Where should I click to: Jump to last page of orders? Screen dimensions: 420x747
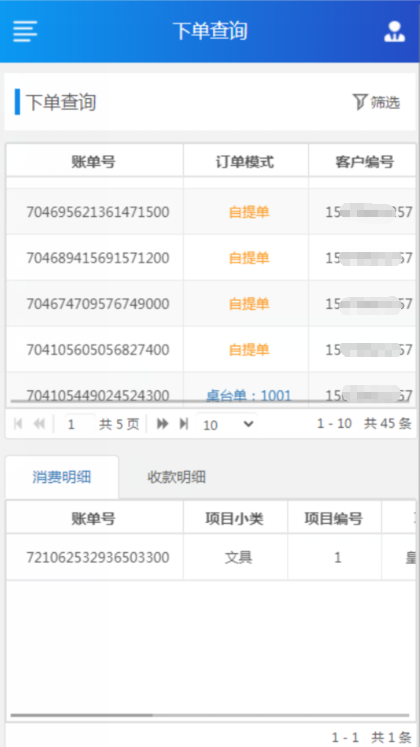184,424
